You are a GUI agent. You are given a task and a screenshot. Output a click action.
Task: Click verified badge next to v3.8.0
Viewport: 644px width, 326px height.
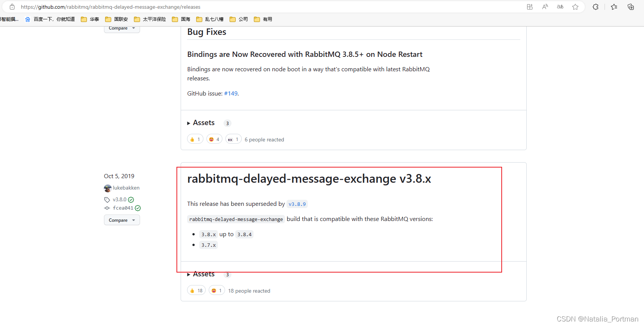[131, 200]
